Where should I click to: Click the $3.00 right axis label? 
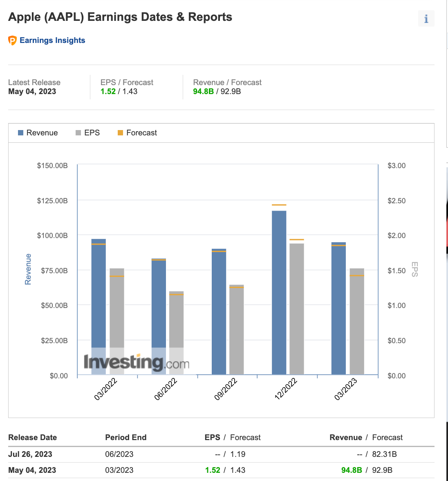point(396,166)
